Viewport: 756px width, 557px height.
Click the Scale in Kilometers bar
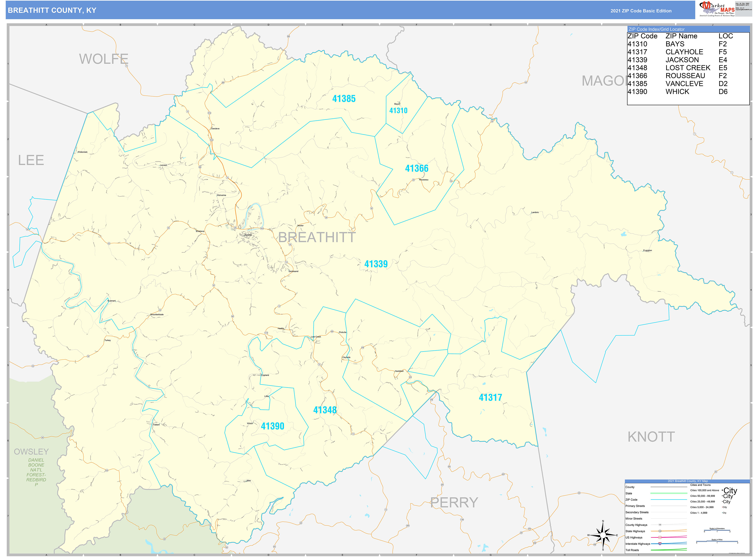[717, 530]
